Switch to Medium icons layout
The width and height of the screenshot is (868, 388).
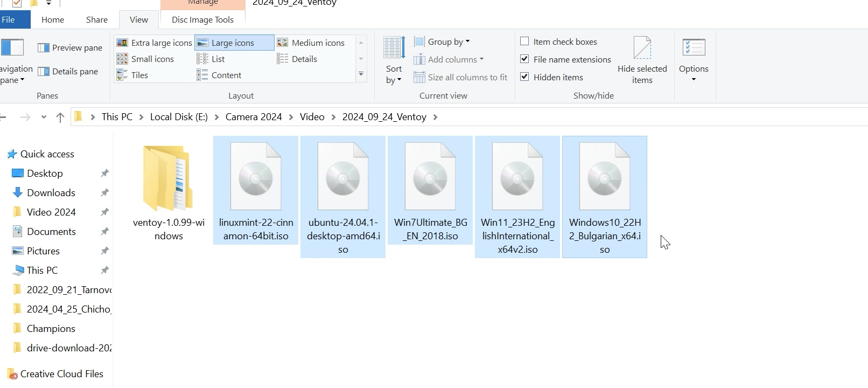311,43
